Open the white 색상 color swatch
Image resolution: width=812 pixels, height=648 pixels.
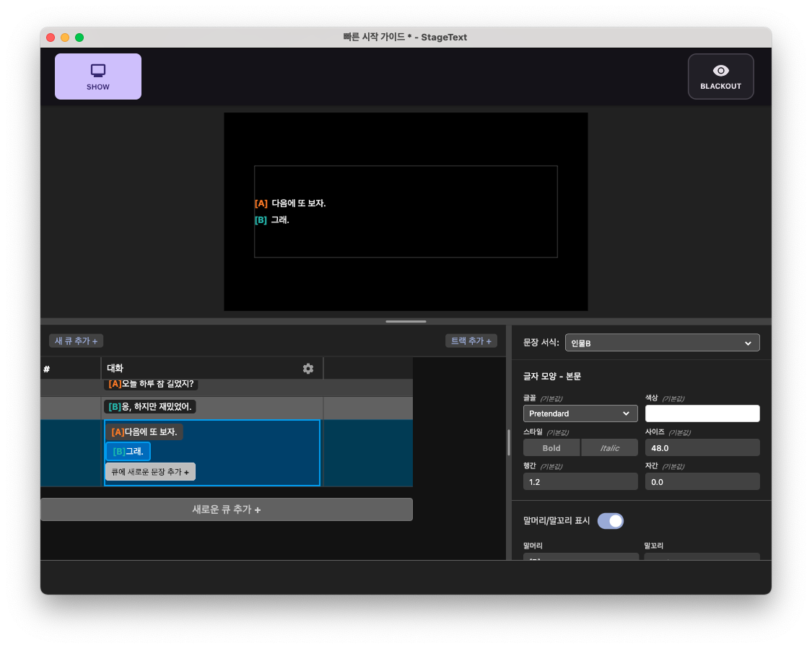point(702,413)
